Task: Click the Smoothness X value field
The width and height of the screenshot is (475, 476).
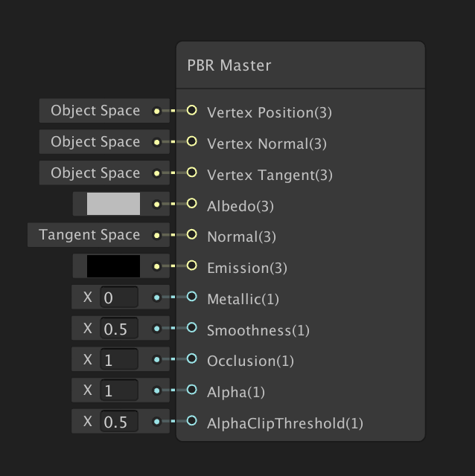Action: (x=119, y=329)
